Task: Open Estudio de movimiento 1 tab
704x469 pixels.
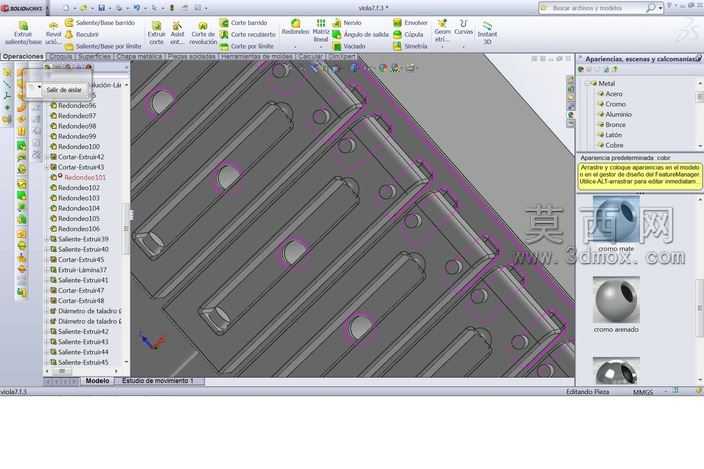Action: pyautogui.click(x=158, y=381)
